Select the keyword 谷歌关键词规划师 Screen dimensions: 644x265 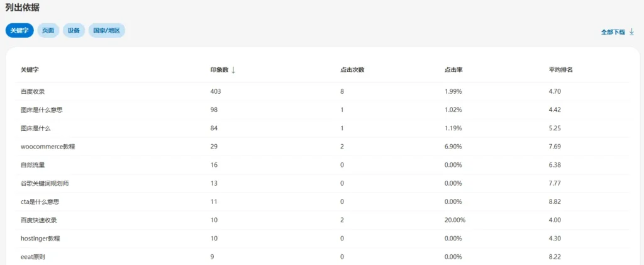45,183
